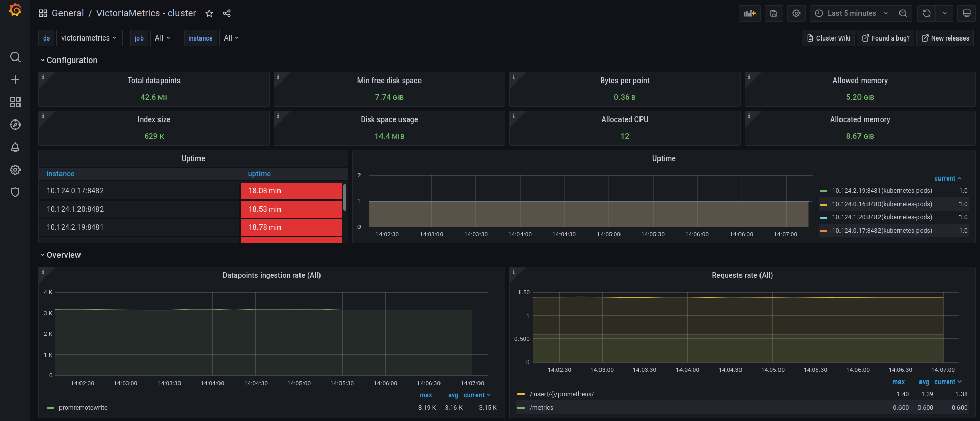
Task: Click the /insert/{}/prometheus/ yellow color swatch
Action: [x=521, y=394]
